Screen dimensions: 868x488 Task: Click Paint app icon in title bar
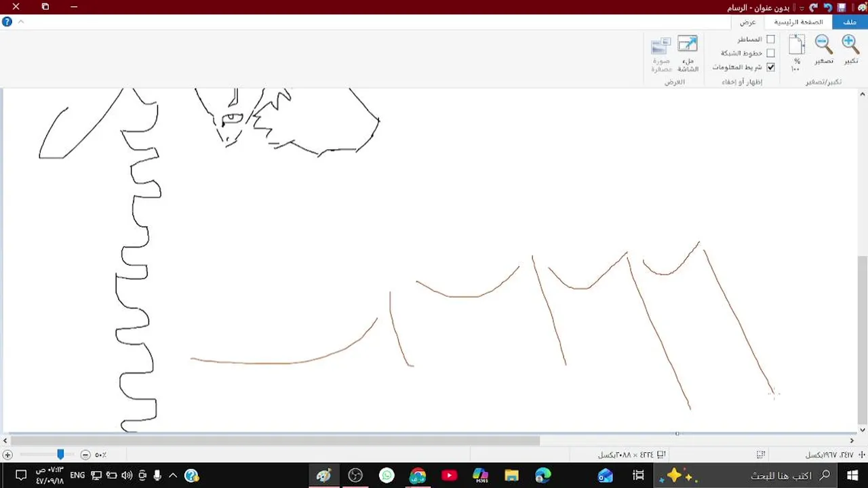[862, 7]
